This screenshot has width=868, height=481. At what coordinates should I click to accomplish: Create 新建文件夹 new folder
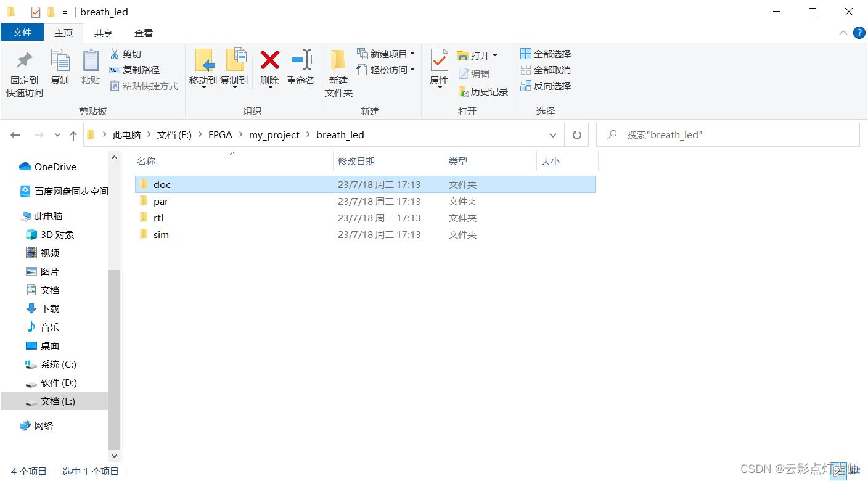pos(338,74)
